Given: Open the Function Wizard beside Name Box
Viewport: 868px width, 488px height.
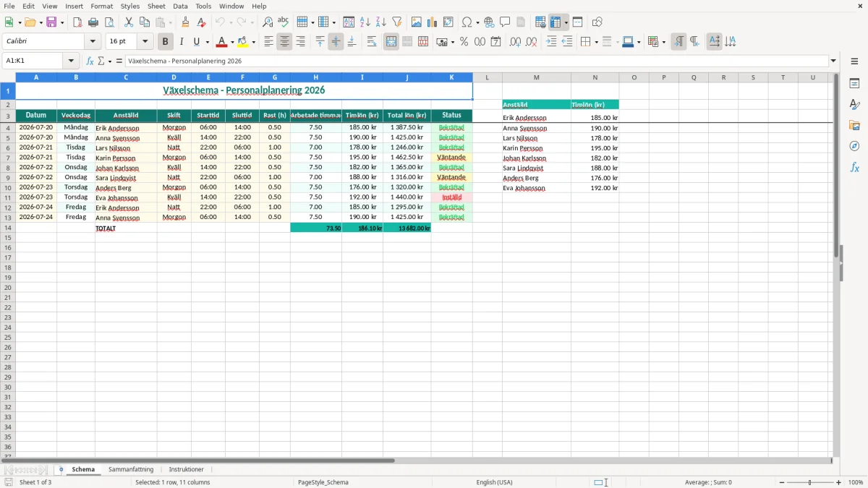Looking at the screenshot, I should click(x=90, y=61).
